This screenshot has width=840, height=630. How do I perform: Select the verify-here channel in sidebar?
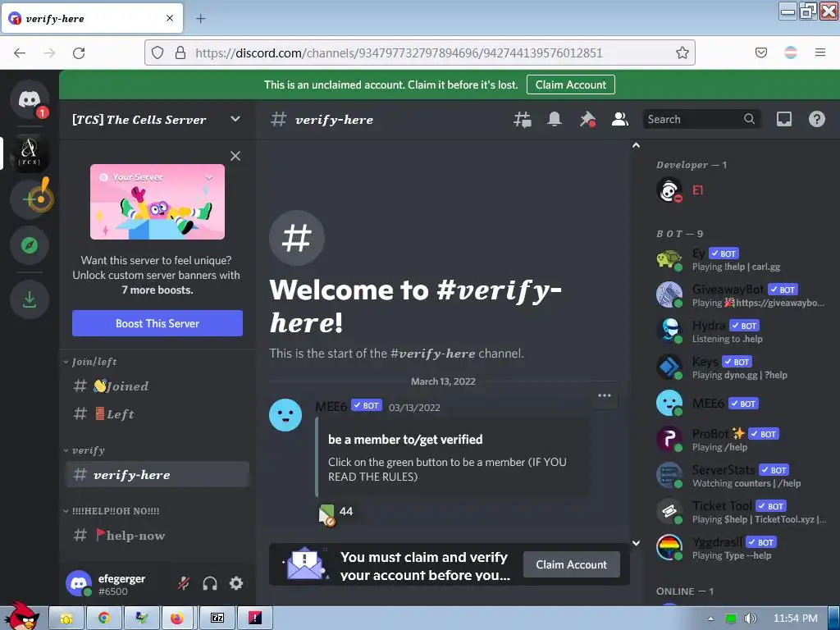tap(157, 475)
